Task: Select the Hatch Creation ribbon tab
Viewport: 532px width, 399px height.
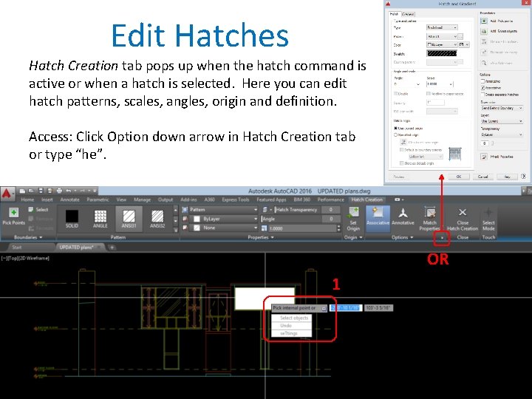Action: 366,199
